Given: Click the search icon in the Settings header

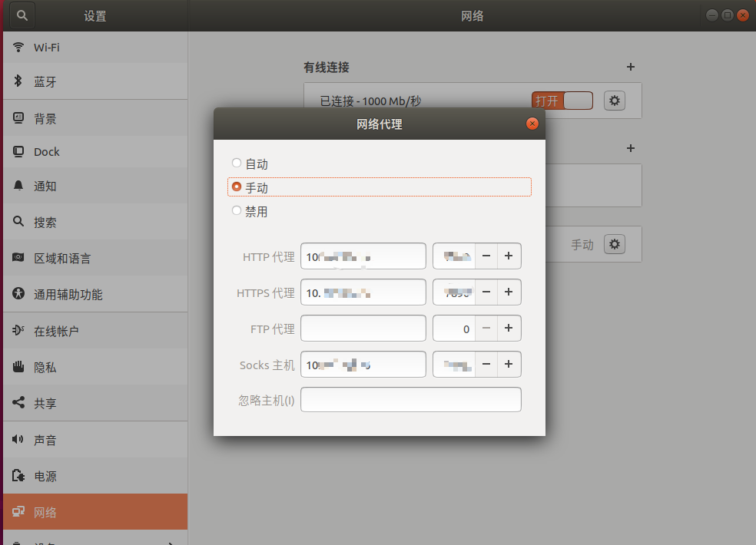Looking at the screenshot, I should click(x=21, y=15).
